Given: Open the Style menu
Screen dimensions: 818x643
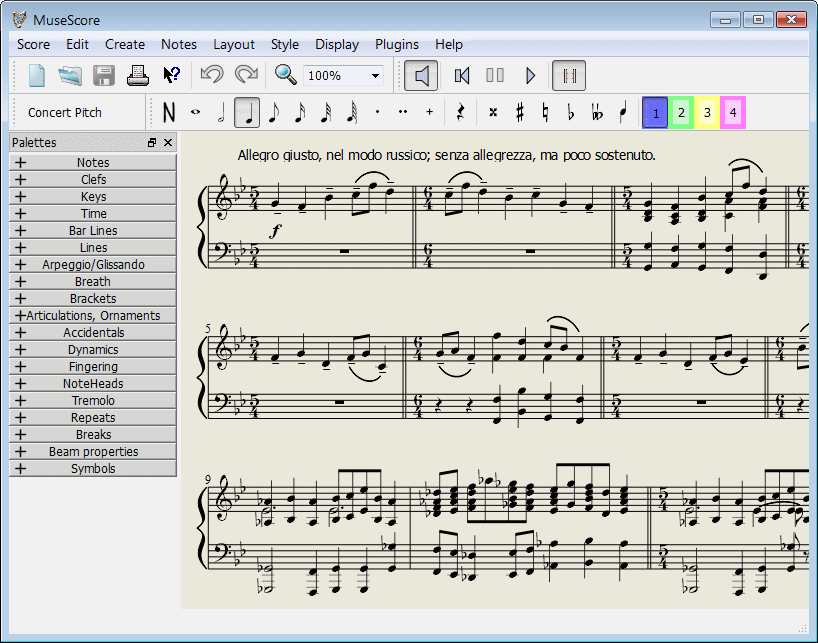Looking at the screenshot, I should [x=285, y=44].
